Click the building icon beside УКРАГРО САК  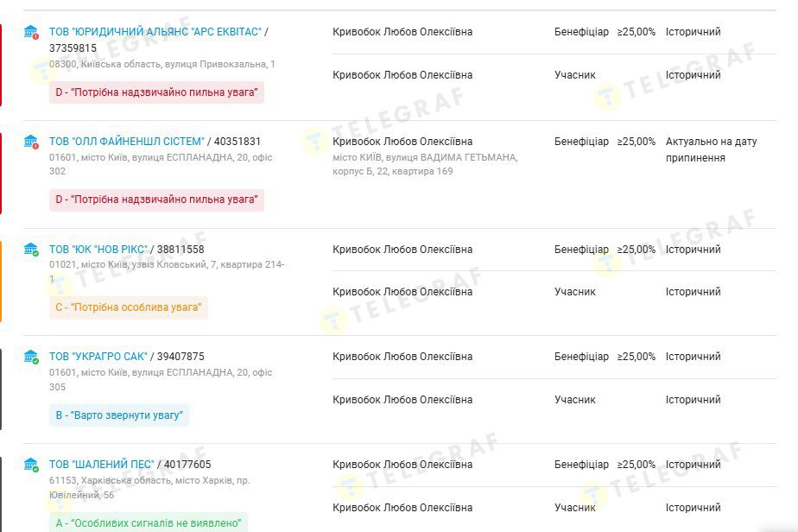point(31,357)
